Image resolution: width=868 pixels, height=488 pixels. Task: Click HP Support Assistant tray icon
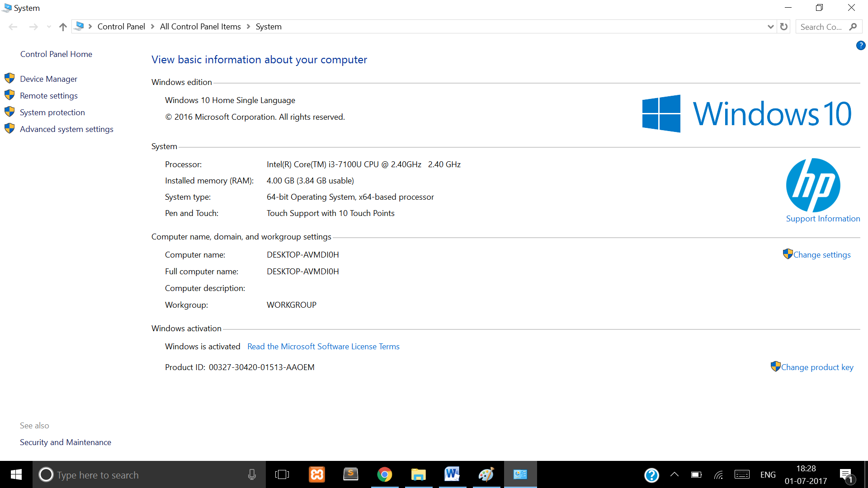(x=651, y=475)
